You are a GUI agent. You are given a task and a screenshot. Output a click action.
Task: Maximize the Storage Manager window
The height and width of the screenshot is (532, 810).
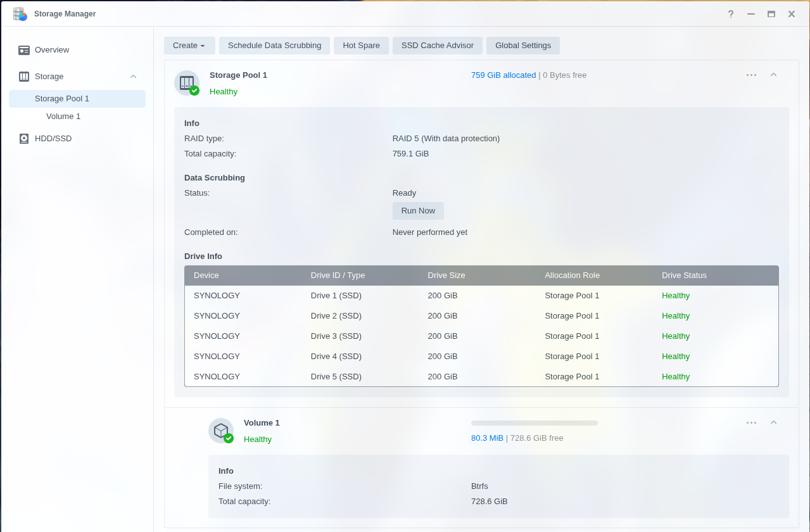[771, 14]
